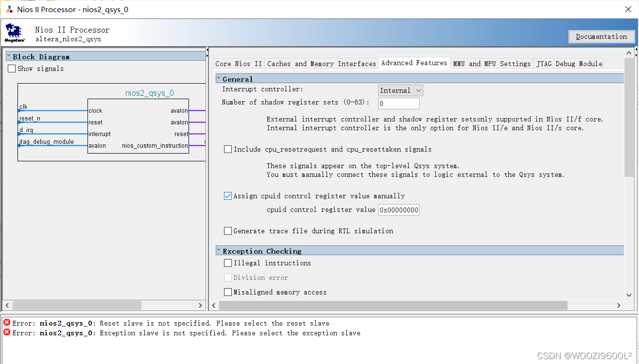639x364 pixels.
Task: Switch to the Core Nios II tab
Action: point(239,64)
